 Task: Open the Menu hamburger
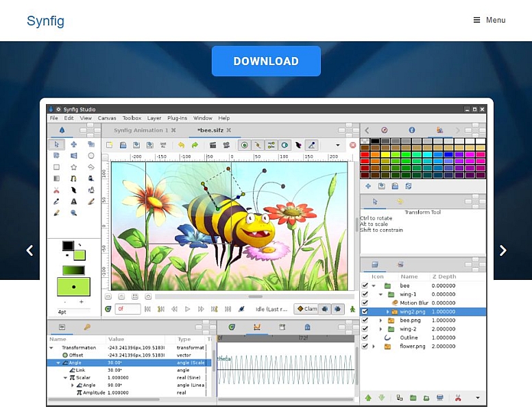tap(489, 20)
